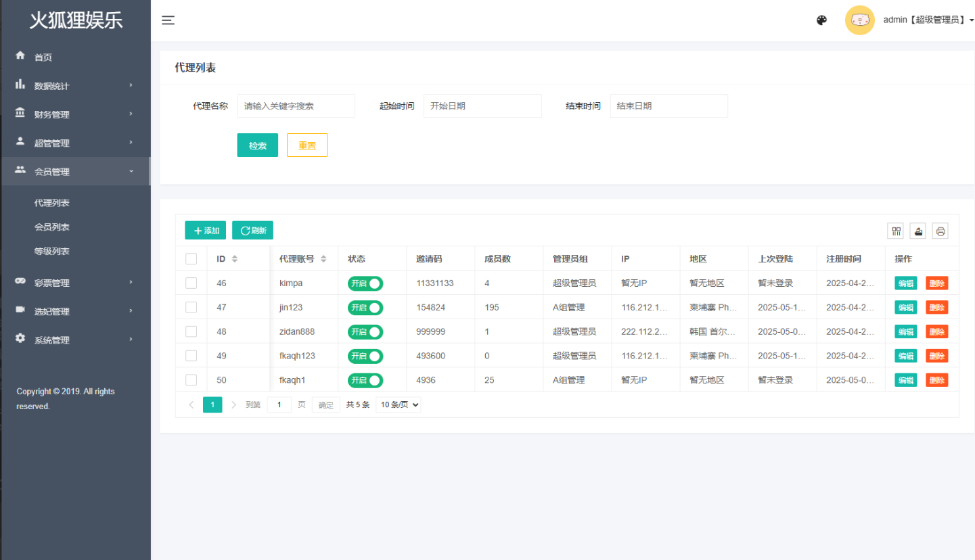Tick the select-all header checkbox

click(x=191, y=258)
